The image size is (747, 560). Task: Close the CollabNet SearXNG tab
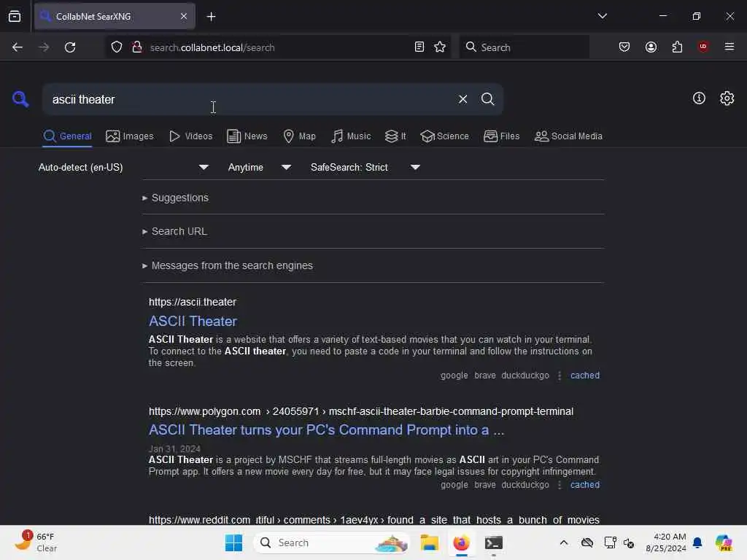tap(183, 16)
